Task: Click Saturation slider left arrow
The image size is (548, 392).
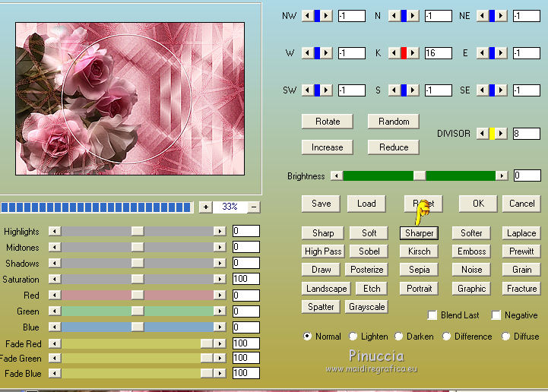Action: click(55, 279)
